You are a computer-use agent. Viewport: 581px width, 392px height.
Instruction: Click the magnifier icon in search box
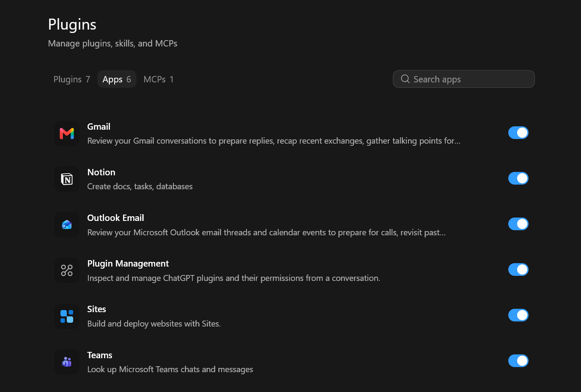pyautogui.click(x=405, y=79)
